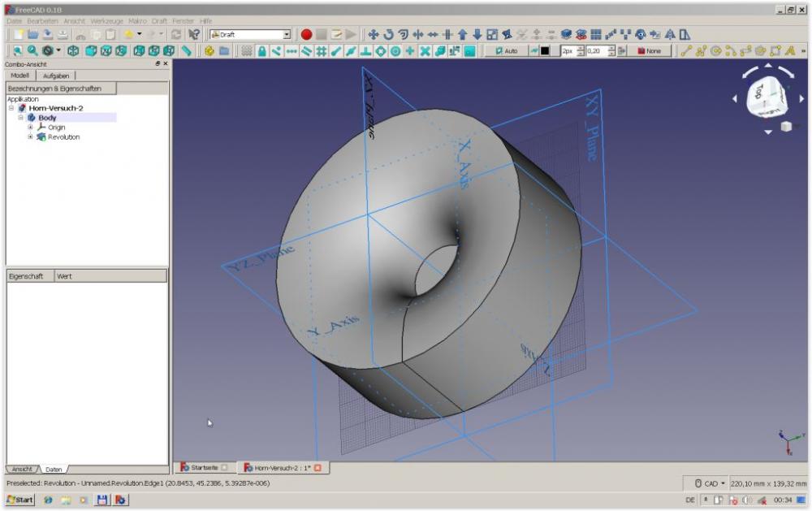Click the Draft Downgrade down-arrow icon

coord(477,35)
